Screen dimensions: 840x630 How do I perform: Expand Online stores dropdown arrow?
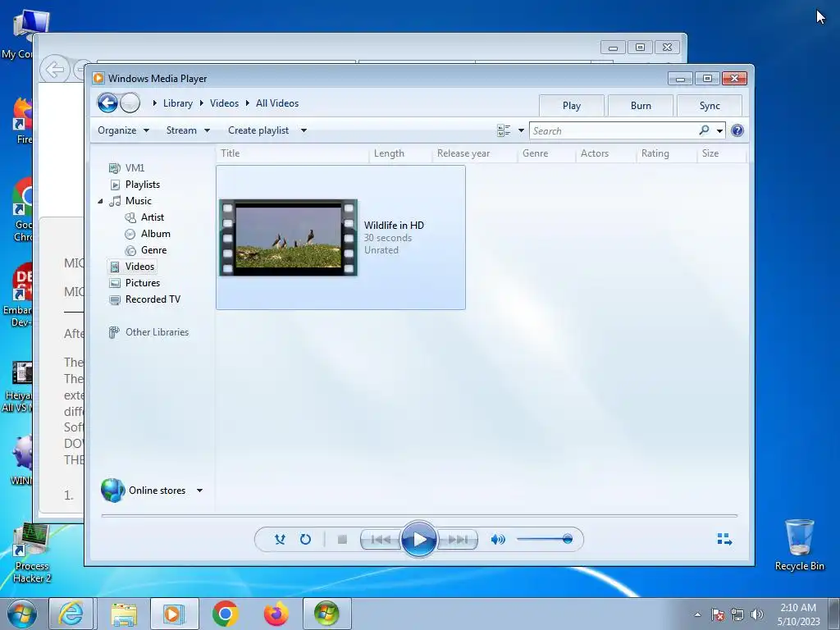pyautogui.click(x=199, y=491)
